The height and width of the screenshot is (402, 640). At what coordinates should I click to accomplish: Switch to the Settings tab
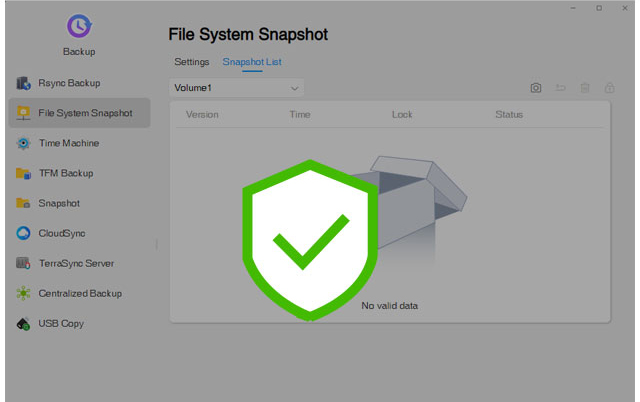[x=191, y=62]
